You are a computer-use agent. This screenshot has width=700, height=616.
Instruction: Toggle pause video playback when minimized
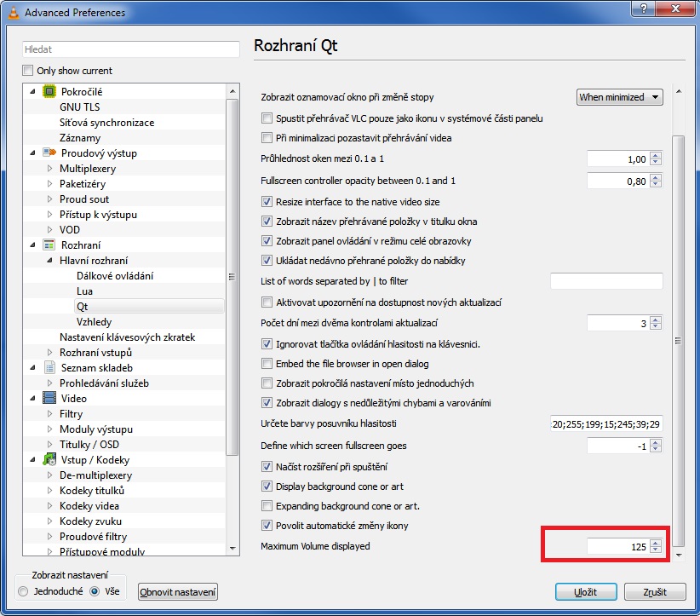click(267, 138)
